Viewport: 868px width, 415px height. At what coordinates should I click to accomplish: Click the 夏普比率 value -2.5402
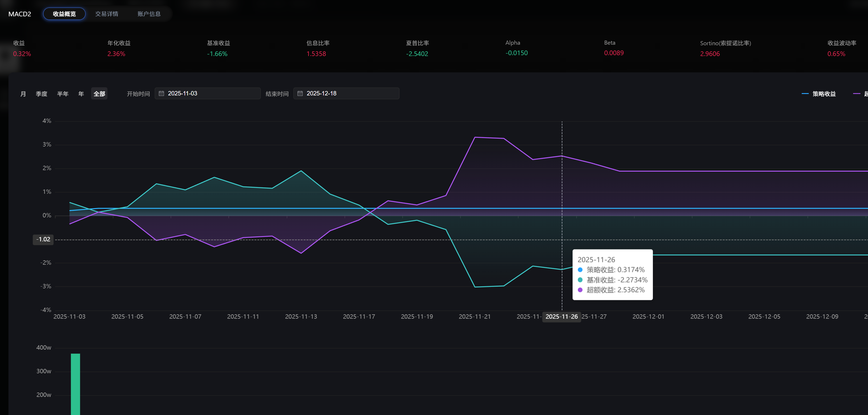pos(417,54)
